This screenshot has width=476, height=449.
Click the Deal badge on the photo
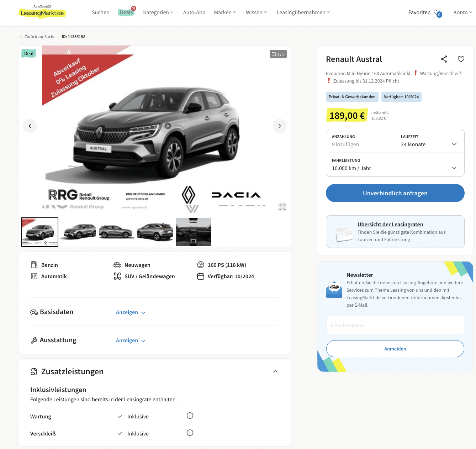tap(29, 53)
